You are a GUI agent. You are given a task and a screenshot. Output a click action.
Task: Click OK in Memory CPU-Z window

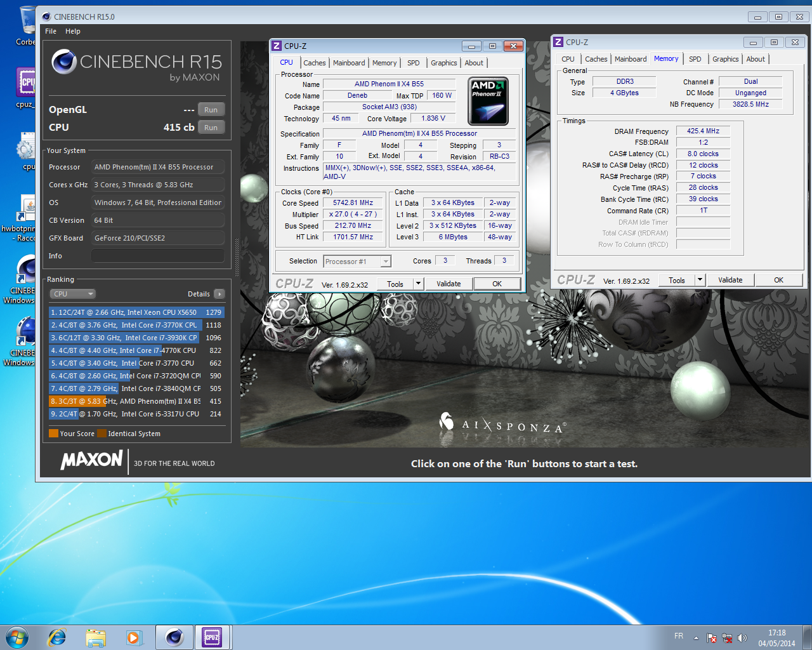779,280
